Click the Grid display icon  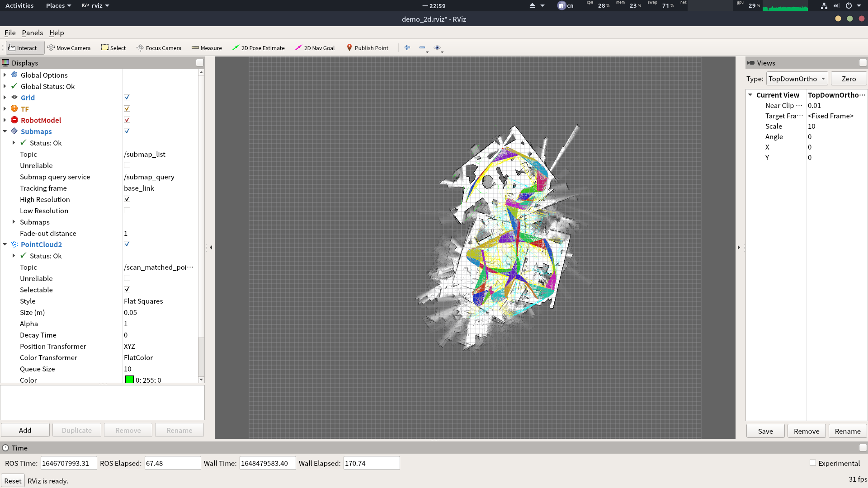[14, 97]
